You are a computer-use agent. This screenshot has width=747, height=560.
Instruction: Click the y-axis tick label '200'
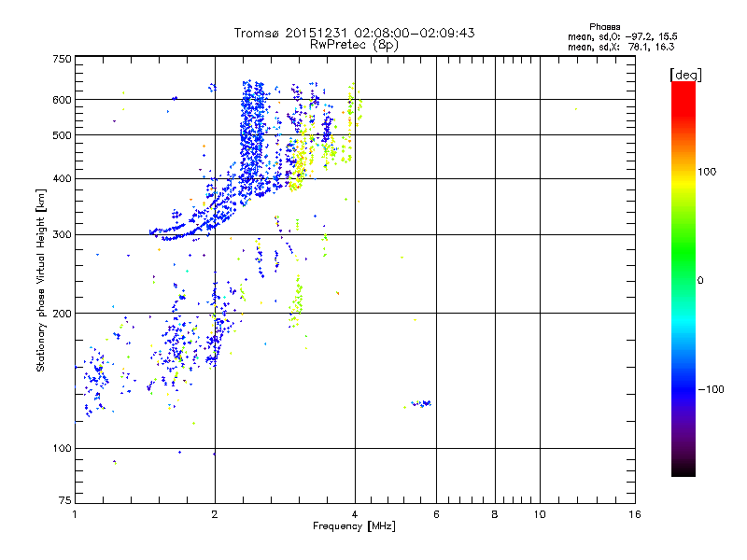(63, 314)
